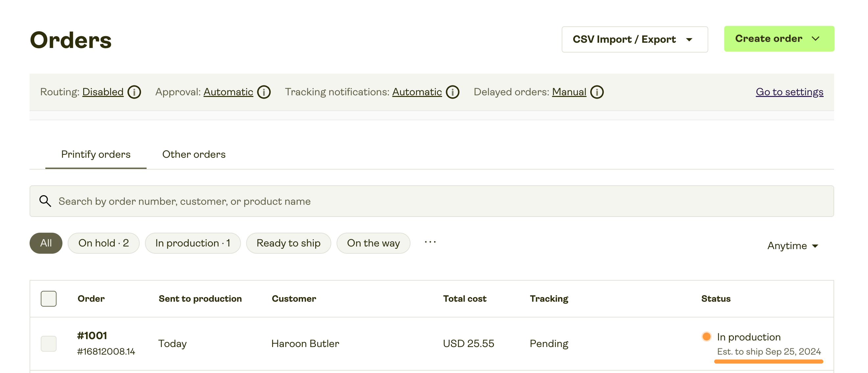868x373 pixels.
Task: Click the orange In production status dot
Action: pos(707,336)
